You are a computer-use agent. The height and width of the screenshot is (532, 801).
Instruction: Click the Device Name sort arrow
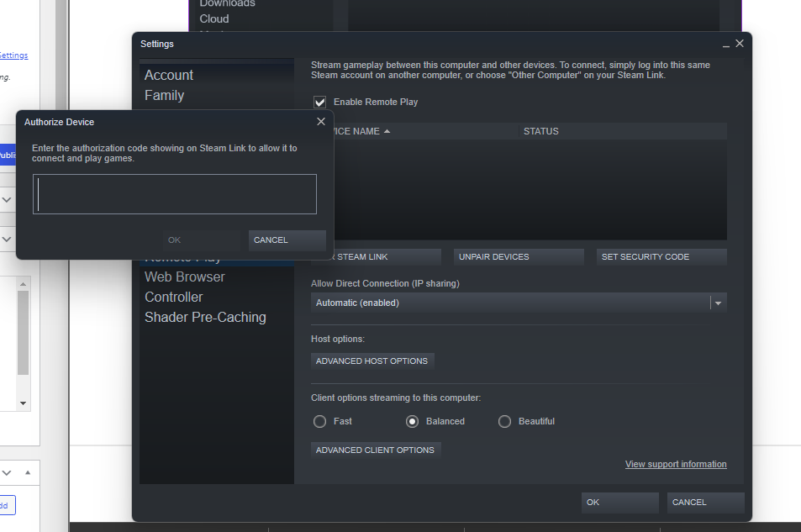click(387, 131)
